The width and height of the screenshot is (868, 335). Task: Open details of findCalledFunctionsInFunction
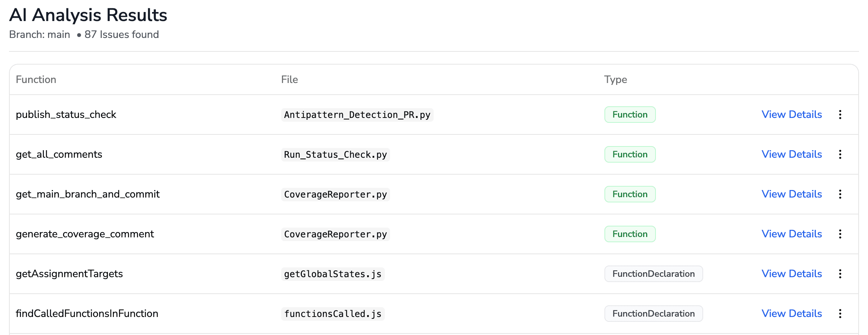tap(791, 313)
